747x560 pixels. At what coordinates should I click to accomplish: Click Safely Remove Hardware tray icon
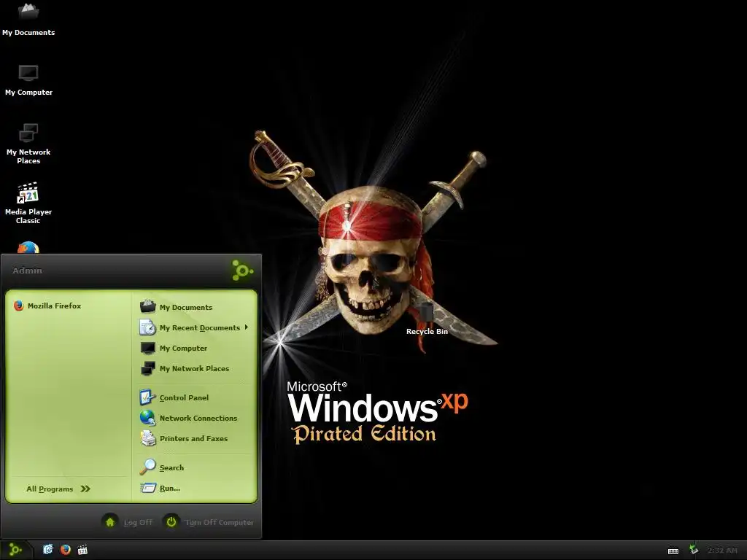(694, 550)
